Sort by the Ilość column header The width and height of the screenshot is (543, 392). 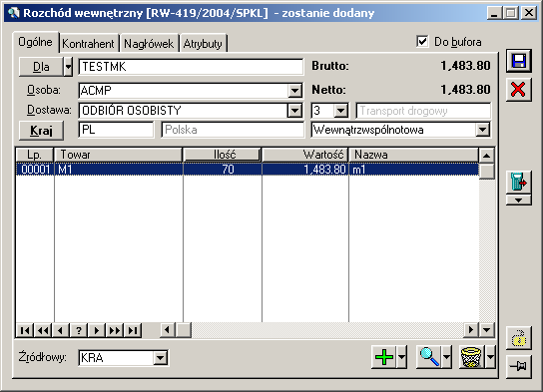point(223,155)
